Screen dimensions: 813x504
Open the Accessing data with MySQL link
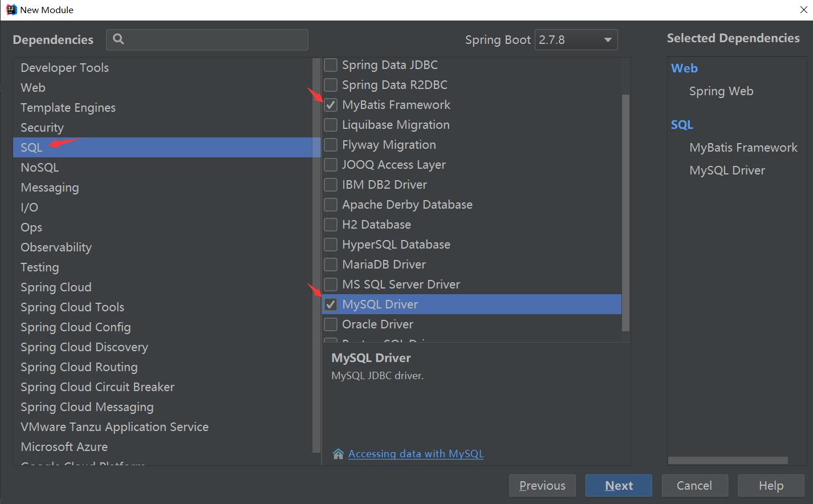(x=416, y=454)
